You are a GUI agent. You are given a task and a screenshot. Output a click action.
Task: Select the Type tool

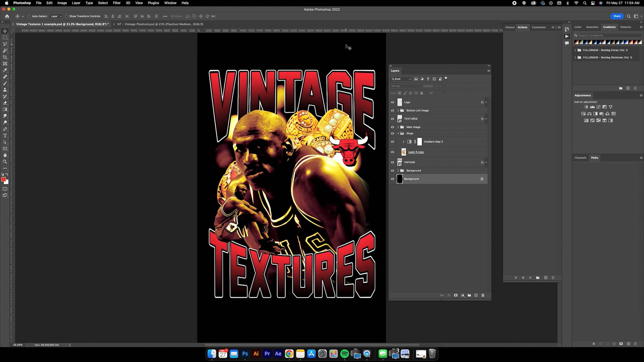[5, 136]
